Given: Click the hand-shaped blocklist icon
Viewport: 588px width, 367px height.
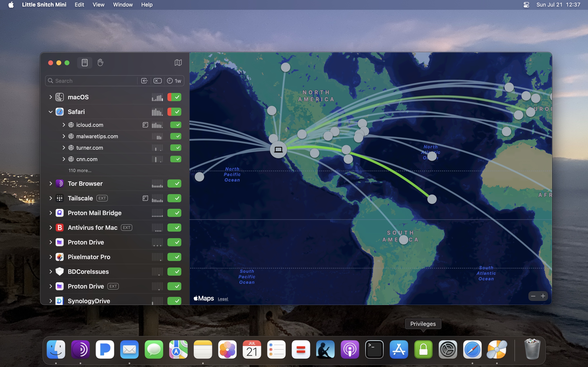Looking at the screenshot, I should [x=100, y=63].
